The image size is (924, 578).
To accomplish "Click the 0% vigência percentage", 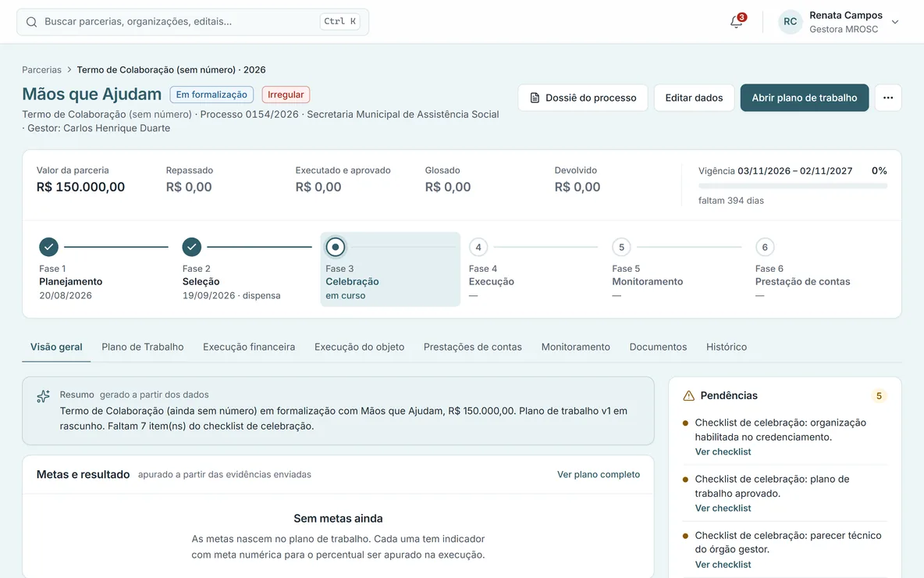I will (x=880, y=170).
